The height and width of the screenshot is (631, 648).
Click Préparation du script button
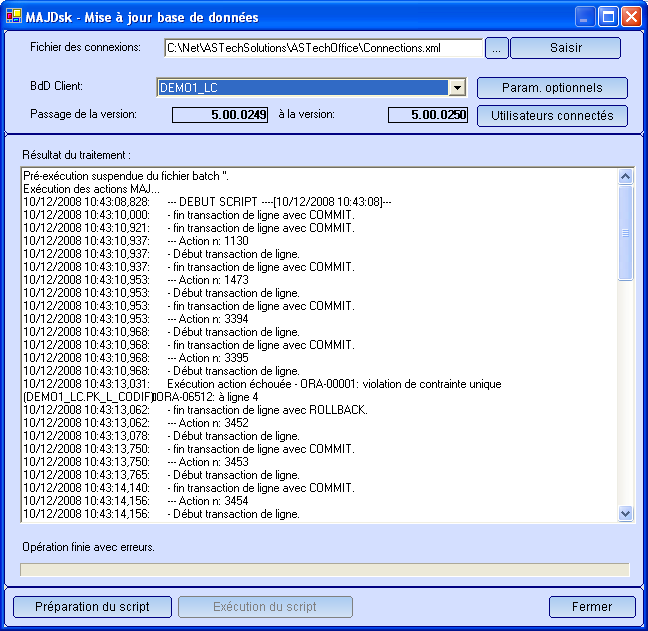point(92,607)
